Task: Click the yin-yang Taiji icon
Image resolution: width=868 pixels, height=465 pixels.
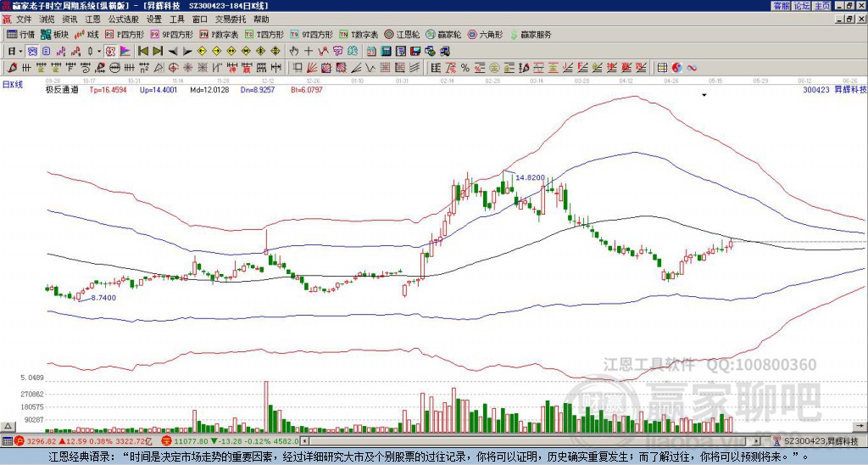Action: [676, 68]
